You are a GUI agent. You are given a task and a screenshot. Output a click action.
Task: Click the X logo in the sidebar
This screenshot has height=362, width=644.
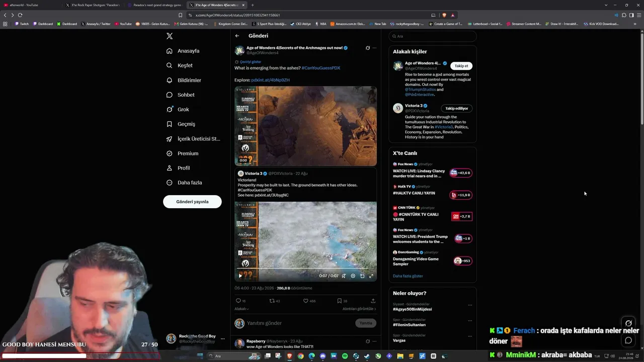click(x=170, y=36)
